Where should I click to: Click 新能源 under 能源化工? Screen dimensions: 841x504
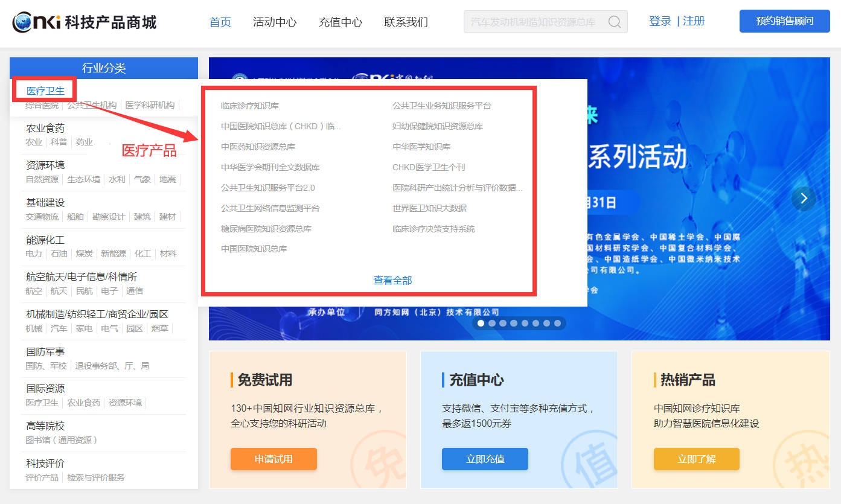pos(113,254)
